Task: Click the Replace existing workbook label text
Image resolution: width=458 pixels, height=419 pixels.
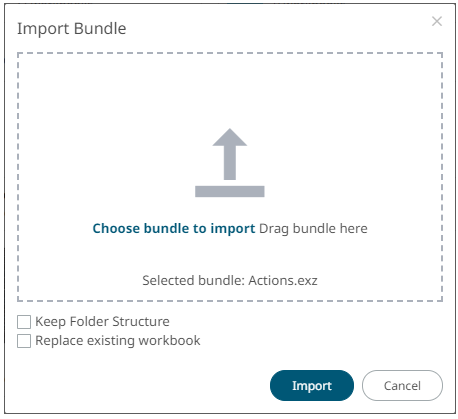Action: click(118, 341)
